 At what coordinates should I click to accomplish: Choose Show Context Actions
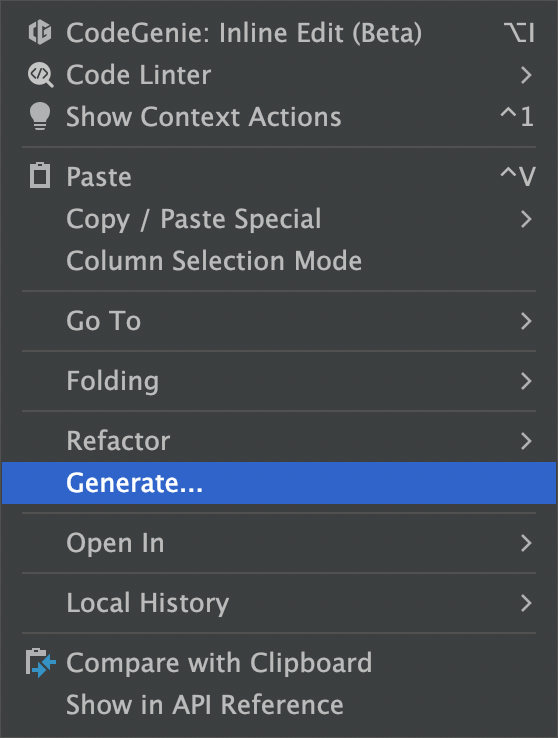click(x=279, y=117)
